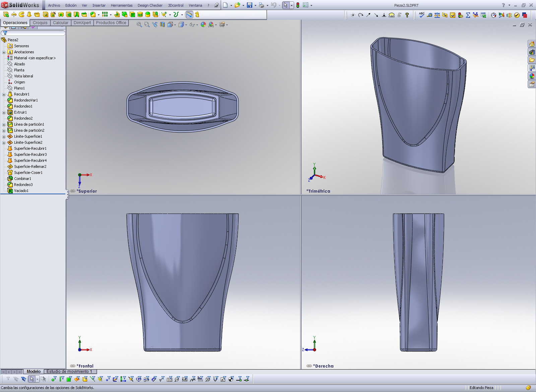Click the Zoom to Fit magnifier icon

pos(139,24)
